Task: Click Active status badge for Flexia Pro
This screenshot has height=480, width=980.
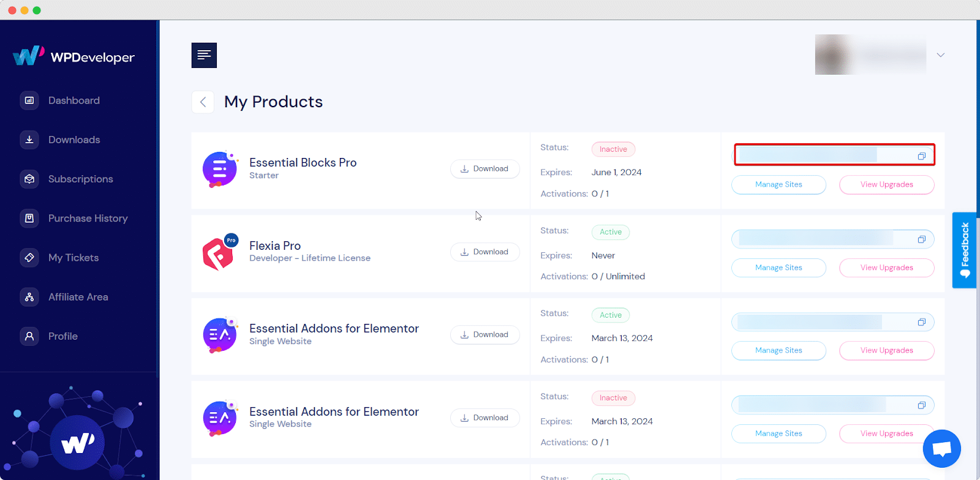Action: click(611, 232)
